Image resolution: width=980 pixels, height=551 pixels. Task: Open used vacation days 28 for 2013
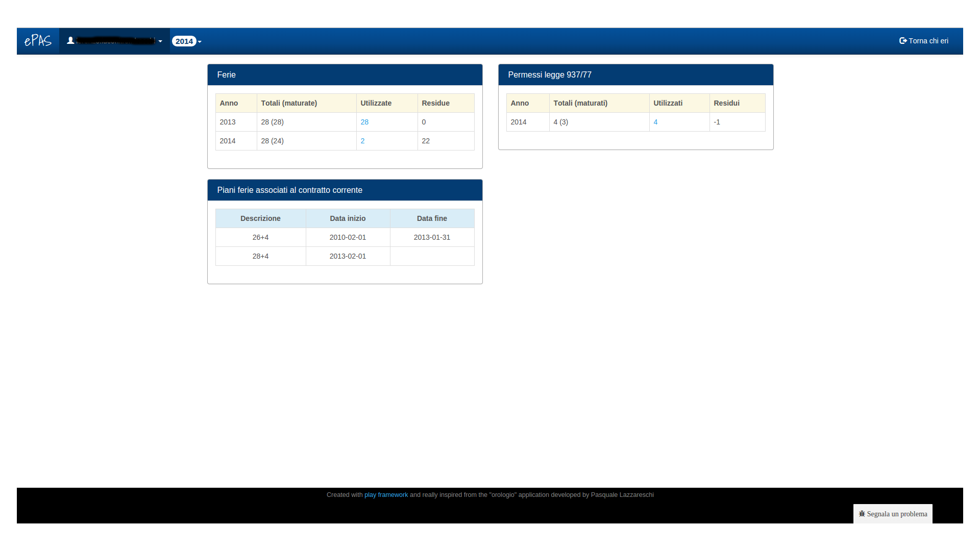(364, 122)
